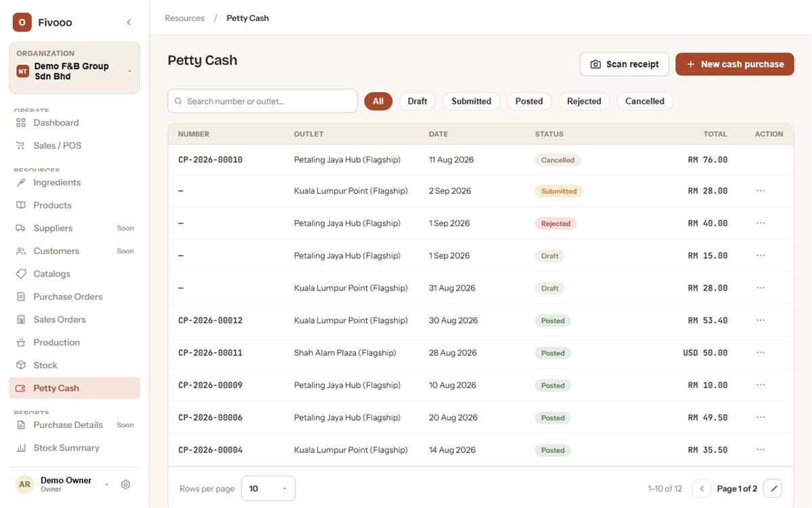This screenshot has height=508, width=812.
Task: Click the Page 1 of 2 indicator
Action: pos(737,488)
